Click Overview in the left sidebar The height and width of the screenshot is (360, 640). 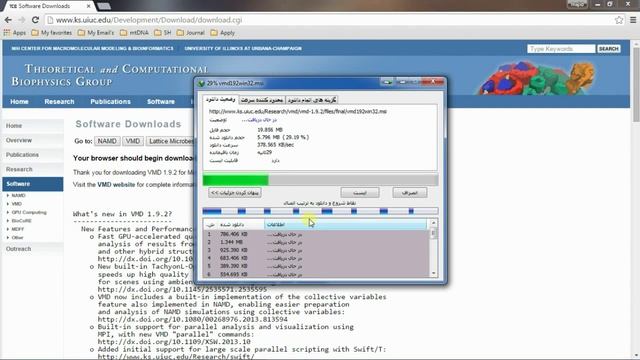(33, 140)
